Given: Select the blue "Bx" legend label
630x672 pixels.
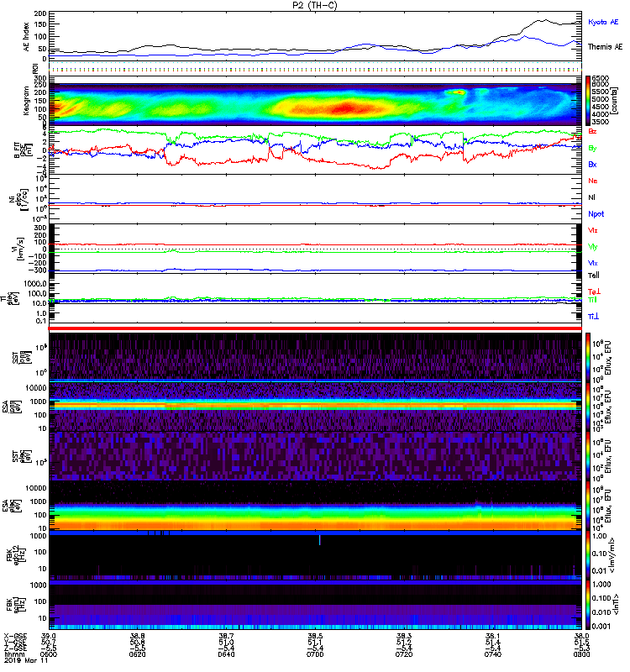Looking at the screenshot, I should (x=592, y=165).
